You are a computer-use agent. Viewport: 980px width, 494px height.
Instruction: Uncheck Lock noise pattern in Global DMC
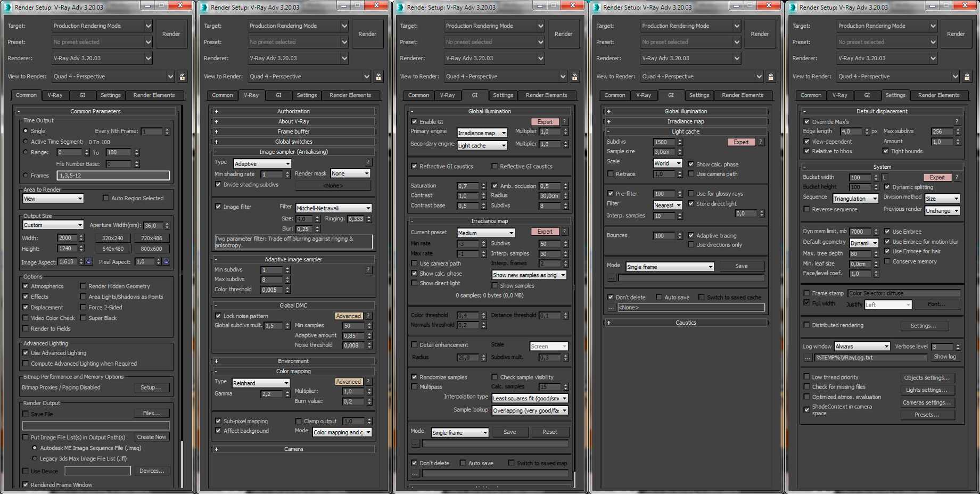pos(218,316)
